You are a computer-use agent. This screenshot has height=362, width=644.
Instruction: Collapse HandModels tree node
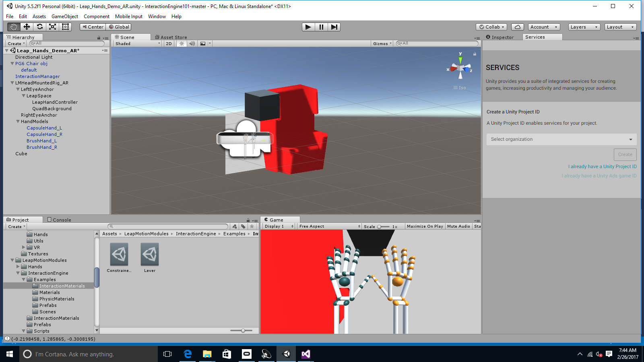pyautogui.click(x=18, y=121)
